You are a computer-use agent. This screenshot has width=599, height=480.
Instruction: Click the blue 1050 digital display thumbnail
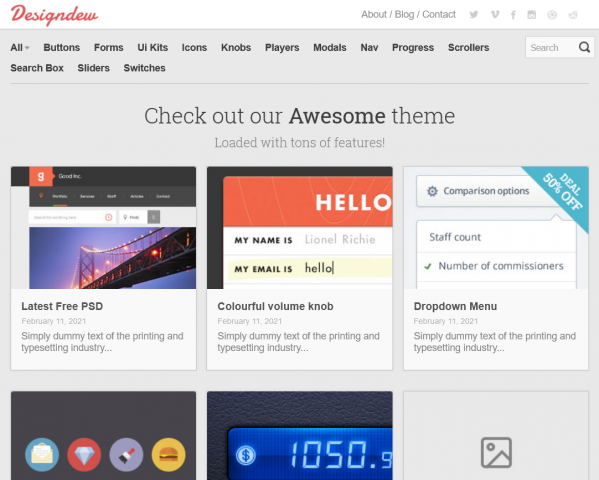point(300,436)
